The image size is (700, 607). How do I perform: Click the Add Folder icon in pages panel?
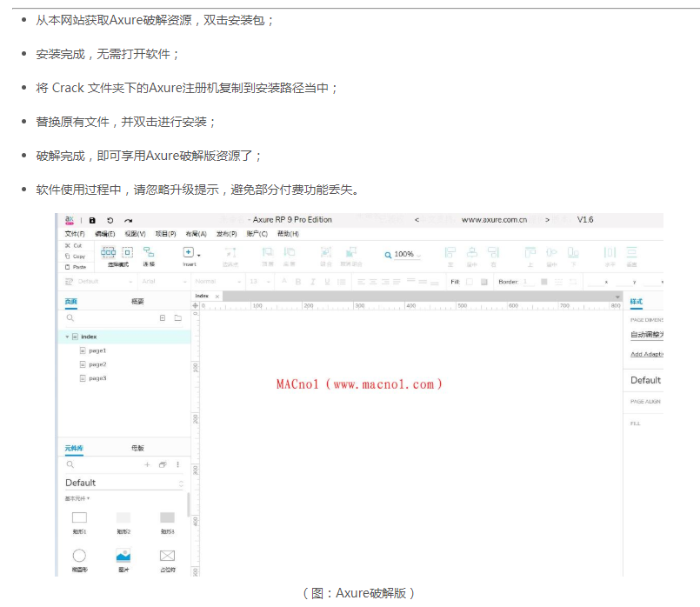(178, 317)
